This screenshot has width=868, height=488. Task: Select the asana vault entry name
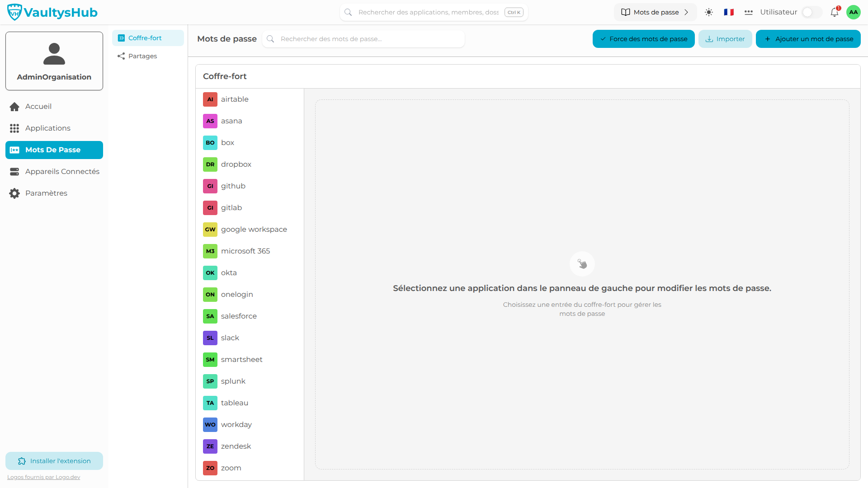tap(231, 121)
